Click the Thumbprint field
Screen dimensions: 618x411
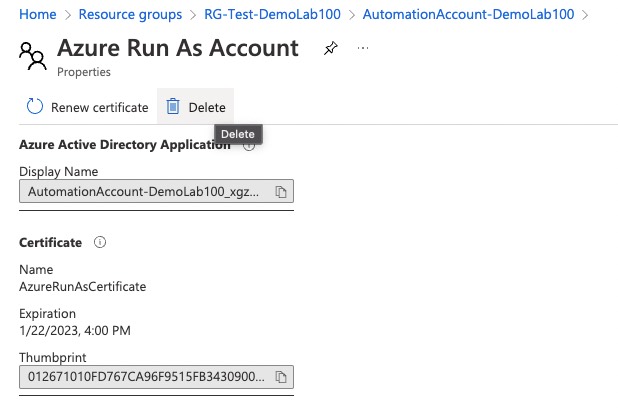pos(156,377)
